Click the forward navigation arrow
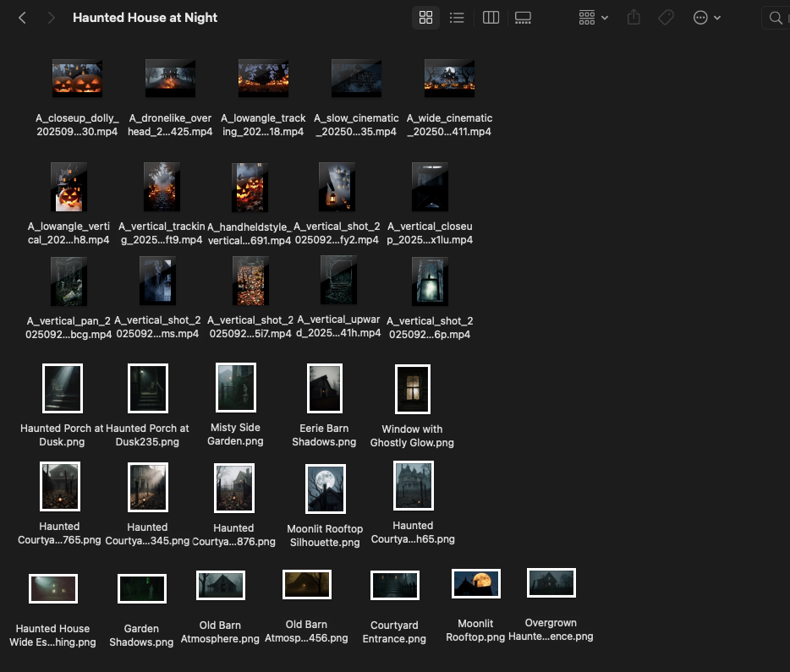This screenshot has height=672, width=790. (x=52, y=18)
